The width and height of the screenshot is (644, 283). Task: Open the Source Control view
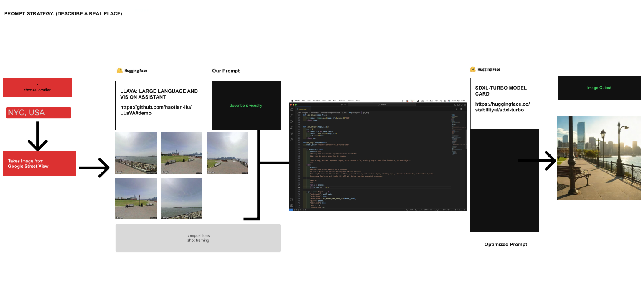[293, 121]
